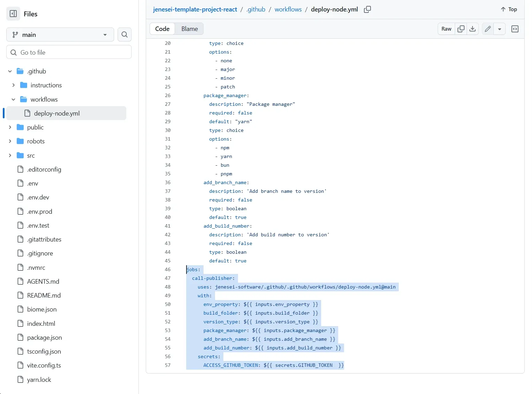Copy the file path icon
Viewport: 532px width, 394px height.
pyautogui.click(x=367, y=9)
